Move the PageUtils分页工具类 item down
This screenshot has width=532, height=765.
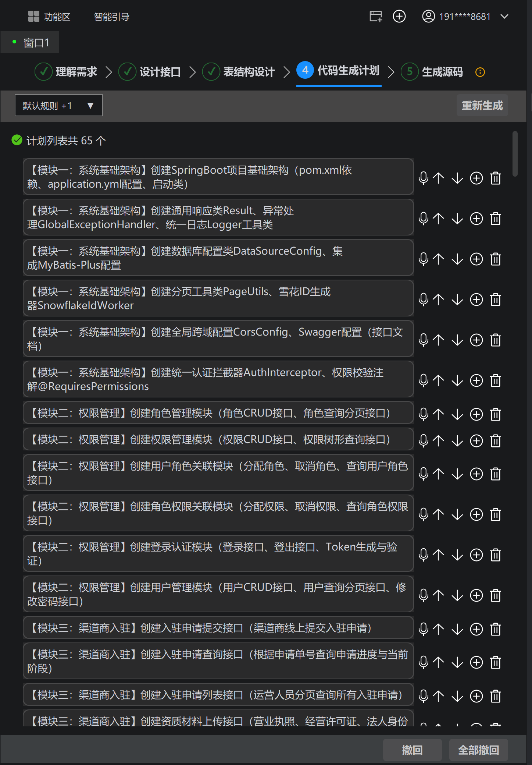coord(457,300)
